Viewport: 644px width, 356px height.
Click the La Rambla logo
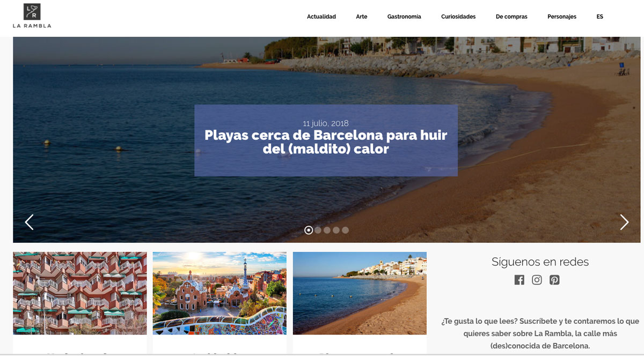coord(32,16)
